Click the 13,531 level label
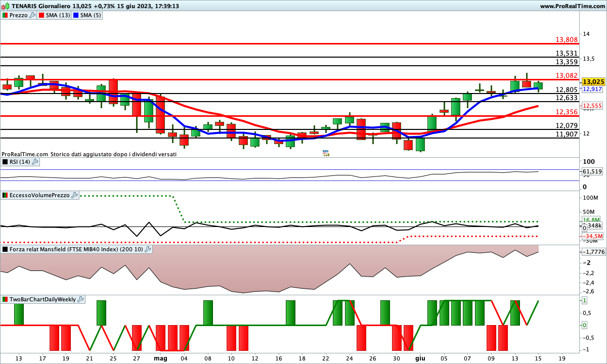Image resolution: width=607 pixels, height=364 pixels. 567,53
